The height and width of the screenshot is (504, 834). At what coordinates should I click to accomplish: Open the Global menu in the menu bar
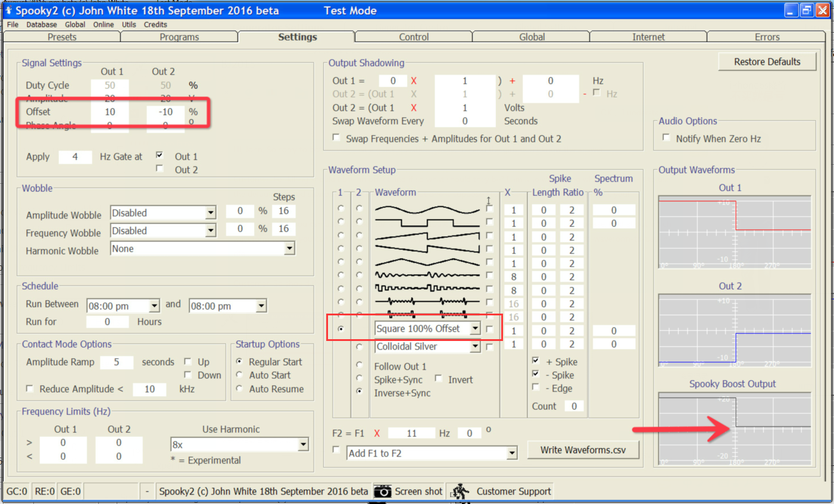(x=75, y=24)
